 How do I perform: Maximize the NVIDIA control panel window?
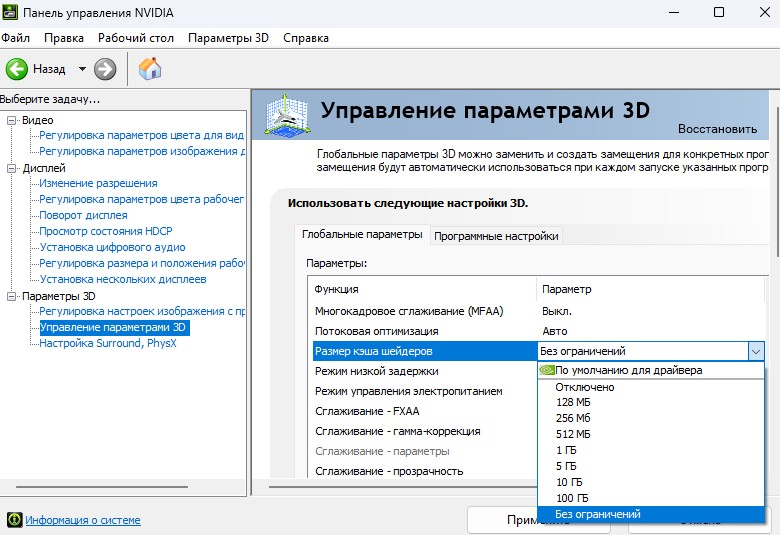pyautogui.click(x=719, y=12)
